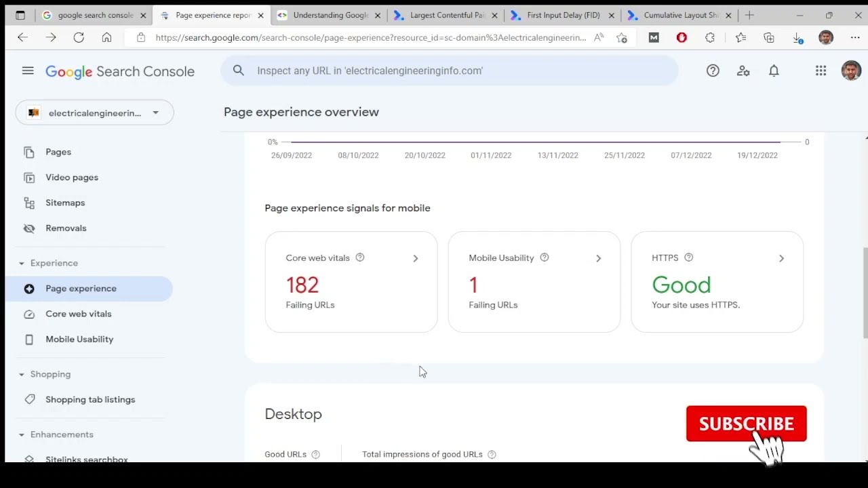This screenshot has width=868, height=488.
Task: Open the notifications bell
Action: coord(774,70)
